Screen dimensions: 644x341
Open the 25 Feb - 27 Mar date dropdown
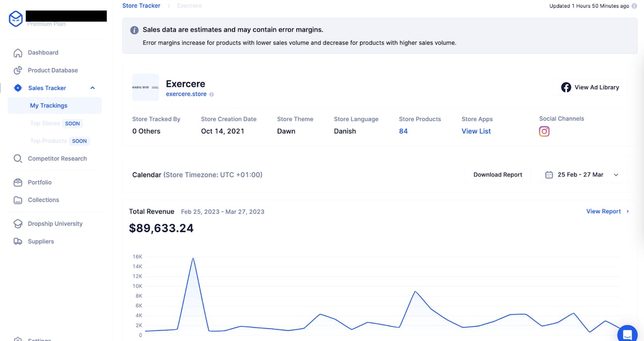(x=582, y=175)
